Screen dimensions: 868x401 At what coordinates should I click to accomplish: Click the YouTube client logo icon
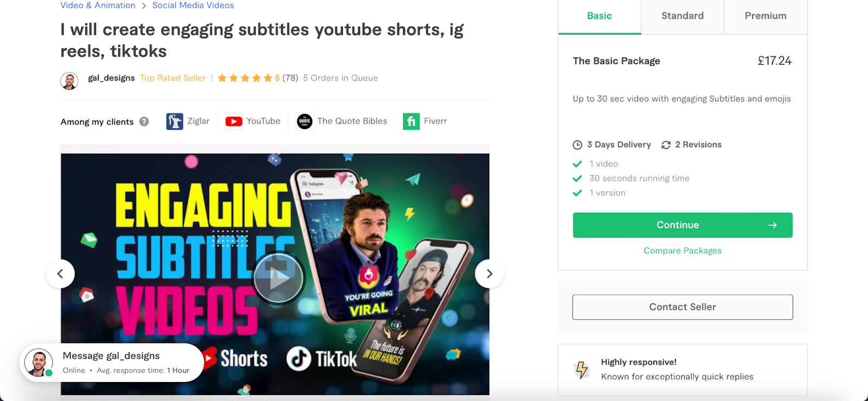[234, 122]
